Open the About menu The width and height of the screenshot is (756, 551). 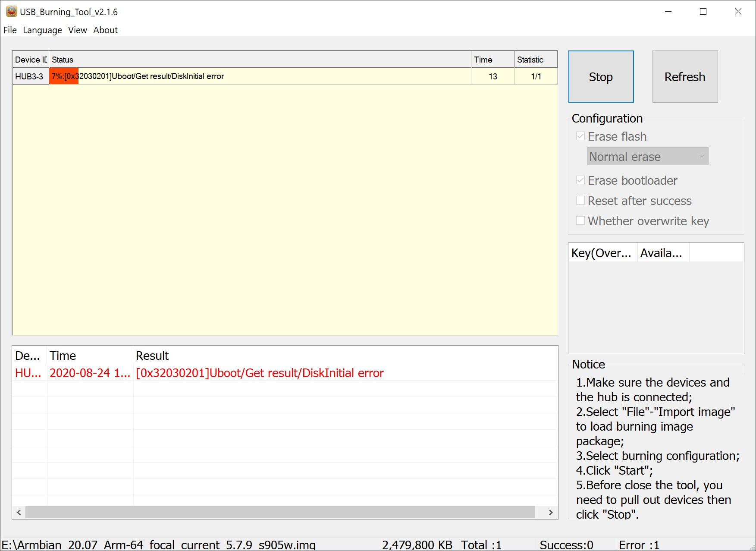coord(105,30)
